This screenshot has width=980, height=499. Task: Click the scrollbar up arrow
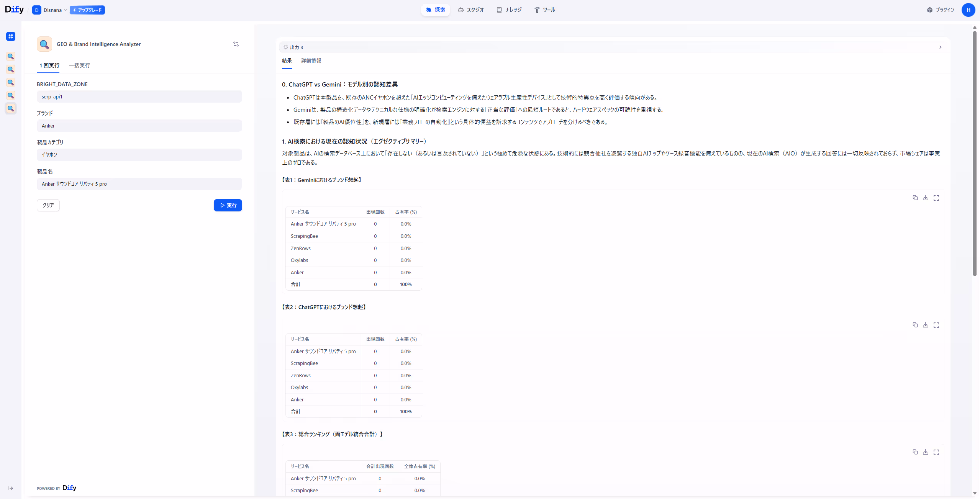click(975, 27)
